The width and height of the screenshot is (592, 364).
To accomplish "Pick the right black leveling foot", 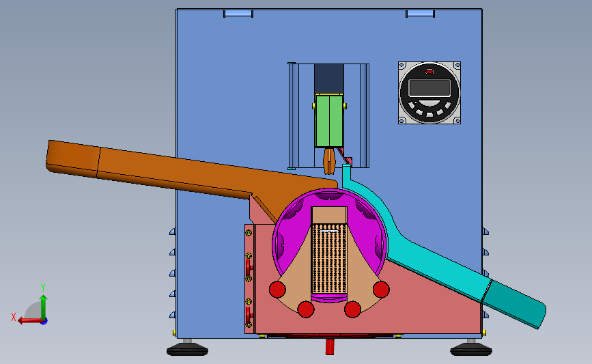I will click(x=471, y=349).
